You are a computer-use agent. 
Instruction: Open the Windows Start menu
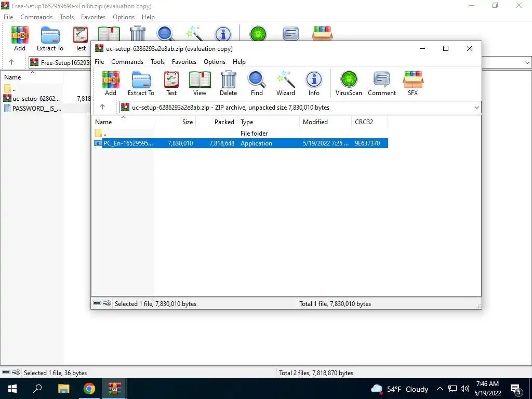point(12,389)
